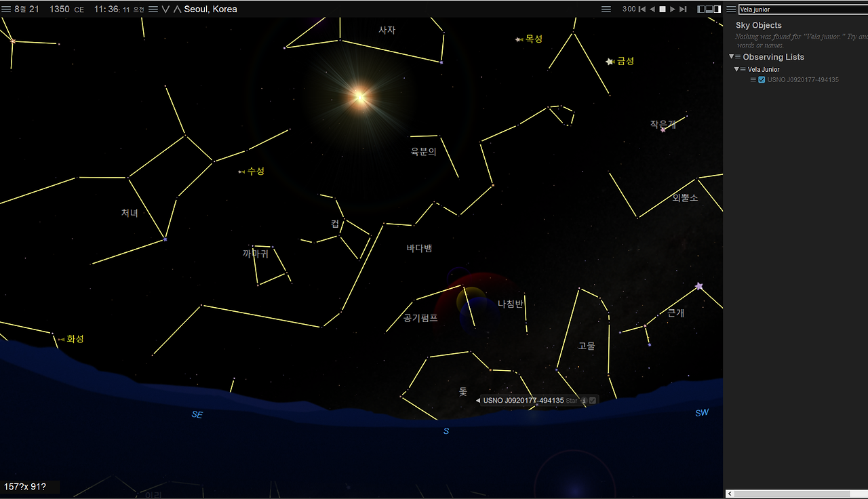Click the 사자 (Leo) constellation label
Image resolution: width=868 pixels, height=499 pixels.
(387, 30)
